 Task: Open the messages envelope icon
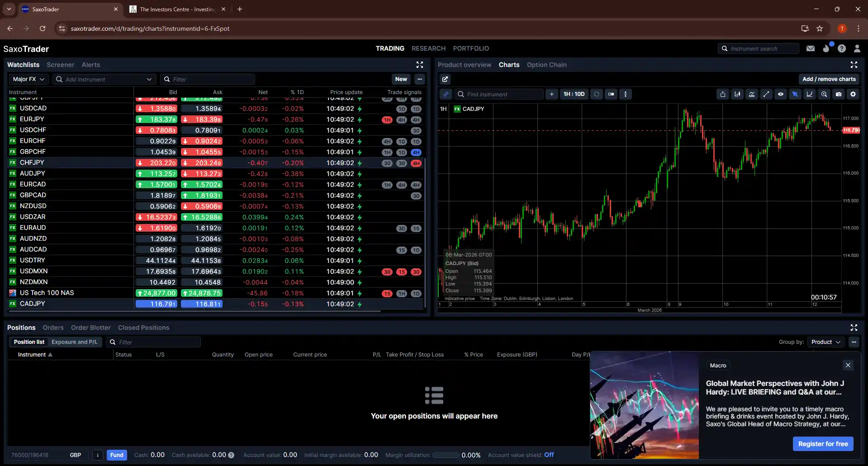811,48
